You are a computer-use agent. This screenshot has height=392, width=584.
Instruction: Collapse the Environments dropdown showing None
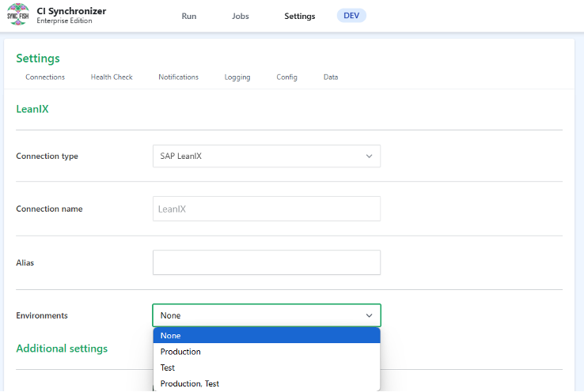[267, 315]
